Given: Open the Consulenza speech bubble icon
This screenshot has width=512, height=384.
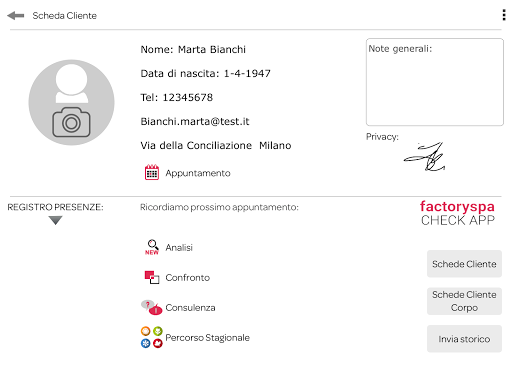Looking at the screenshot, I should pyautogui.click(x=152, y=307).
